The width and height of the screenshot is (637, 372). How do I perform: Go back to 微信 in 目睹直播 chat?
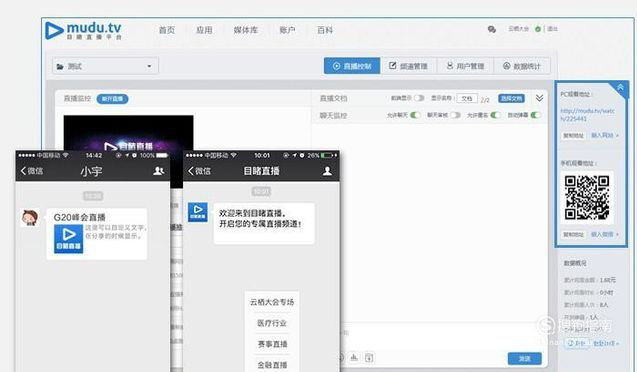click(199, 171)
